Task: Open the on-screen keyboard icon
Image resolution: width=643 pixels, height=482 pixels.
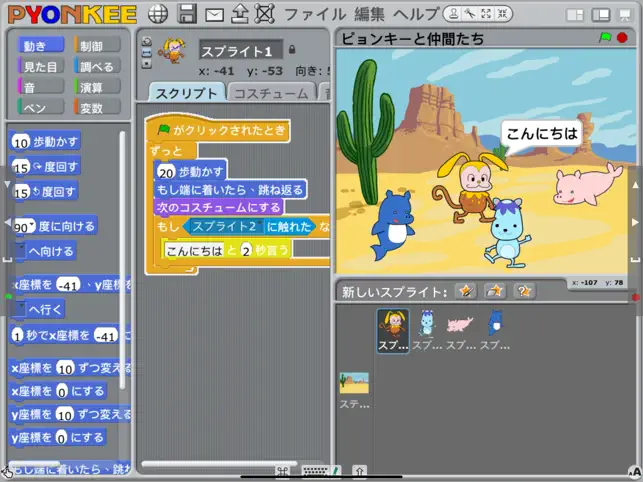Action: click(x=315, y=471)
